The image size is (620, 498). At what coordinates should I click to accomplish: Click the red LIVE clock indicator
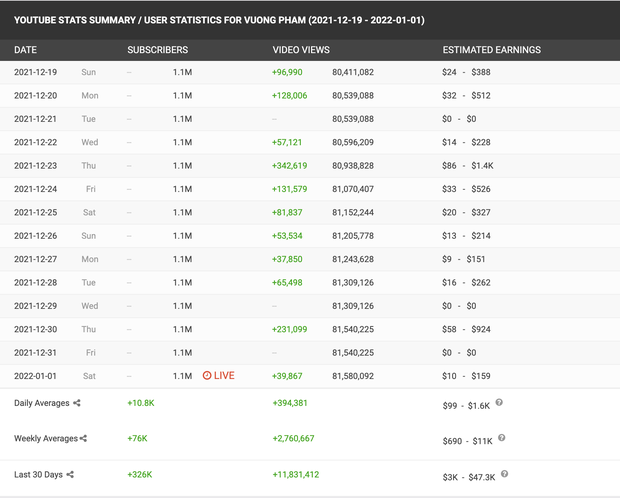219,375
